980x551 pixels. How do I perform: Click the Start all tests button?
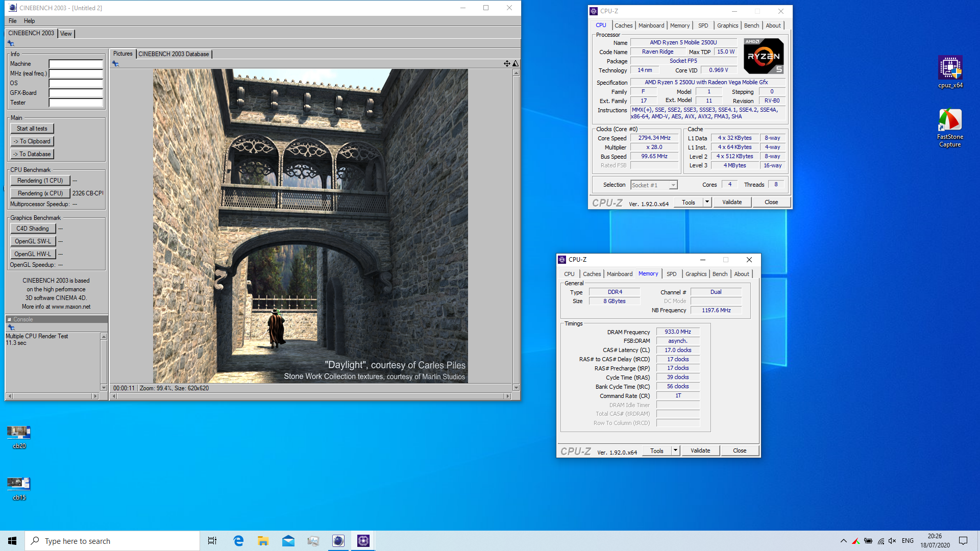click(x=32, y=129)
